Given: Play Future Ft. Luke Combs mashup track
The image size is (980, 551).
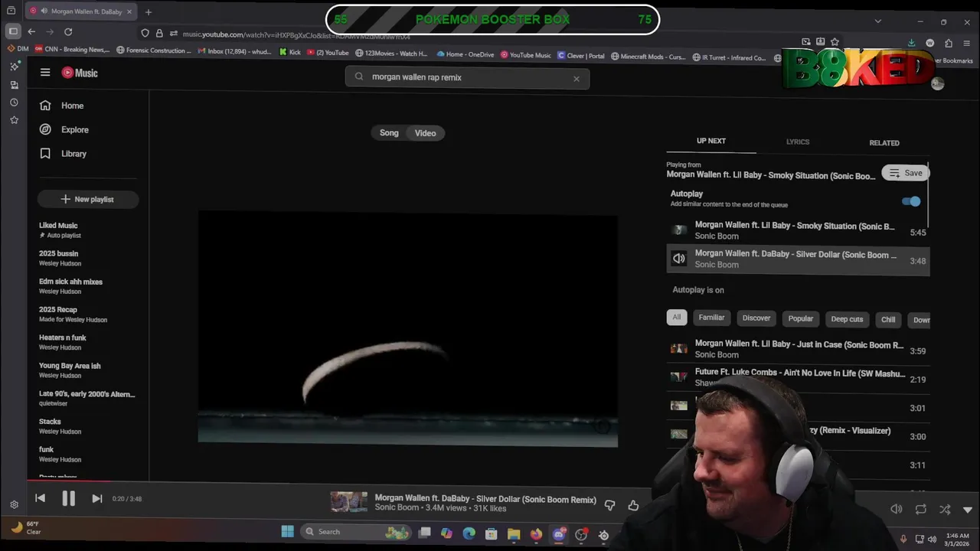Looking at the screenshot, I should [x=798, y=377].
